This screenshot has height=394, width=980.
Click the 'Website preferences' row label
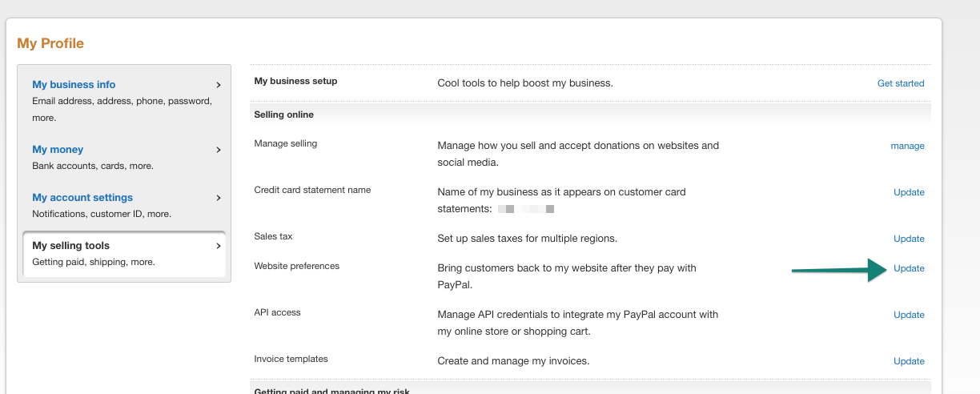[296, 266]
